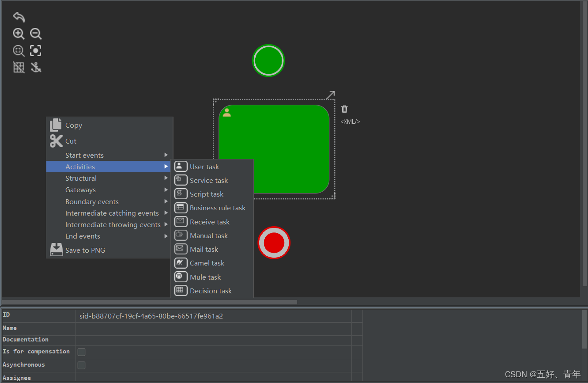Expand arrow next to End events

[x=166, y=236]
